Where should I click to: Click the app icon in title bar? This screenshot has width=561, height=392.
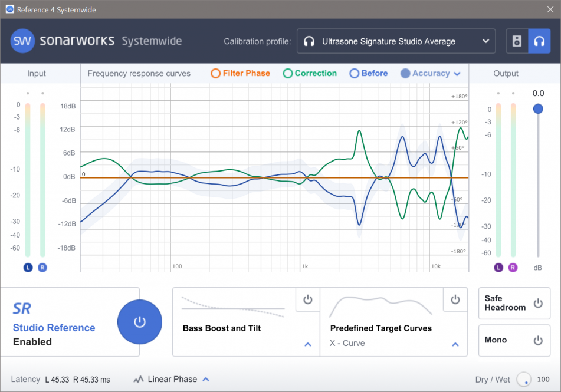tap(9, 9)
